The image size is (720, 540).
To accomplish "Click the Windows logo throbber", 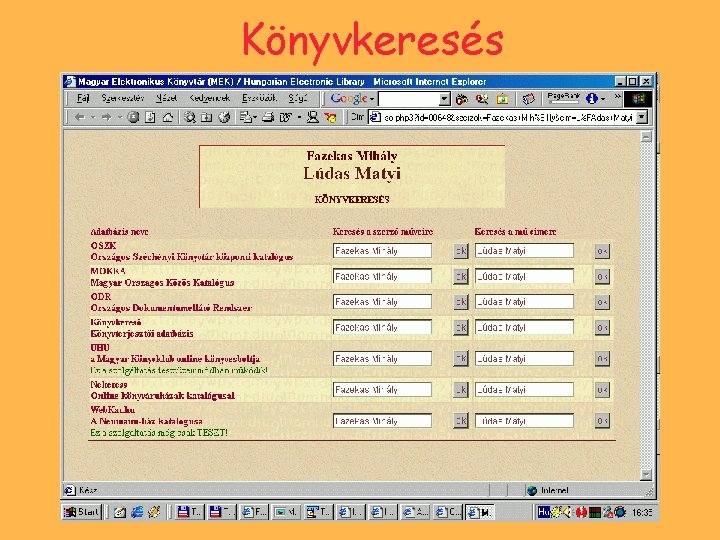I will 639,98.
